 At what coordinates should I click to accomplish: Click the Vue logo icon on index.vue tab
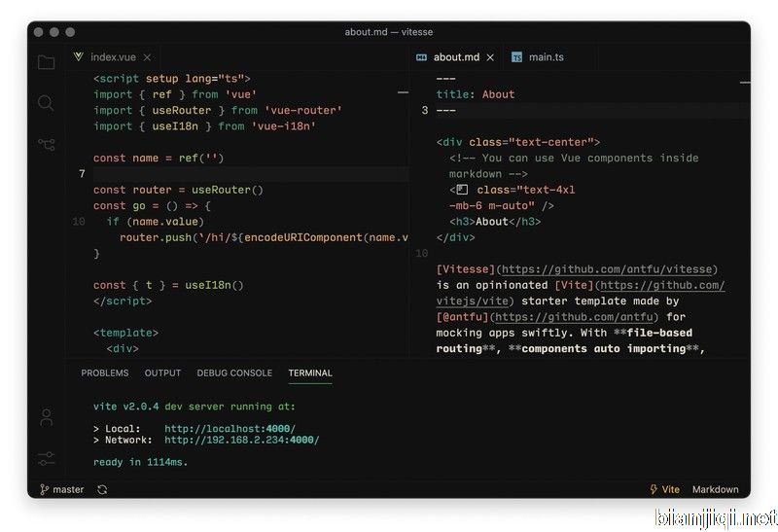click(79, 56)
